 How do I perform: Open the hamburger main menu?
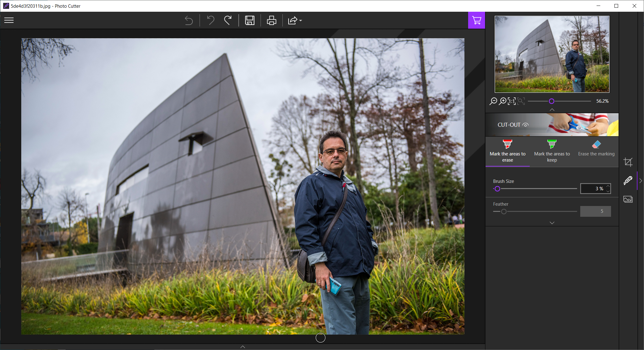9,20
